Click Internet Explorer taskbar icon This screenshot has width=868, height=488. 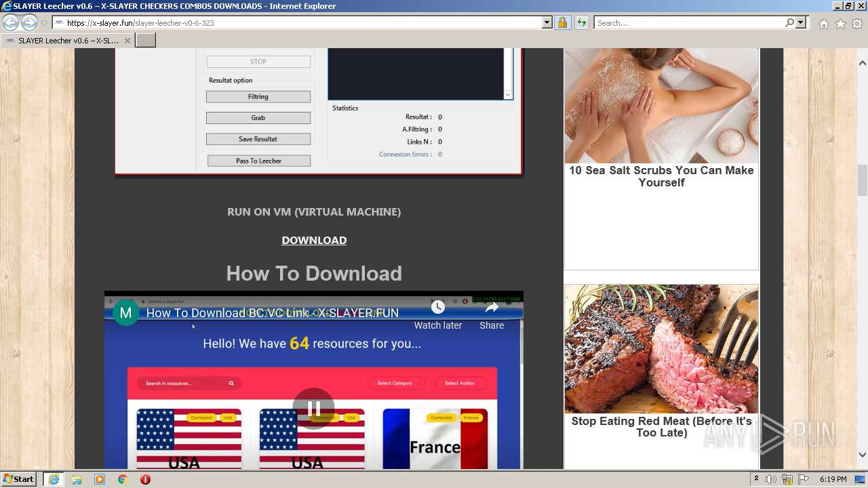pyautogui.click(x=54, y=479)
